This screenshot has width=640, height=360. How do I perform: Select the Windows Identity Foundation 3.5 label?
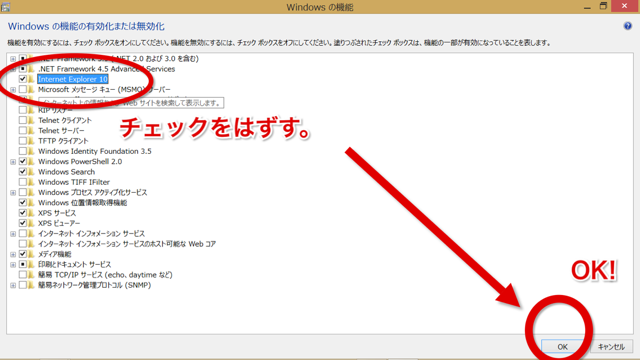click(x=95, y=151)
